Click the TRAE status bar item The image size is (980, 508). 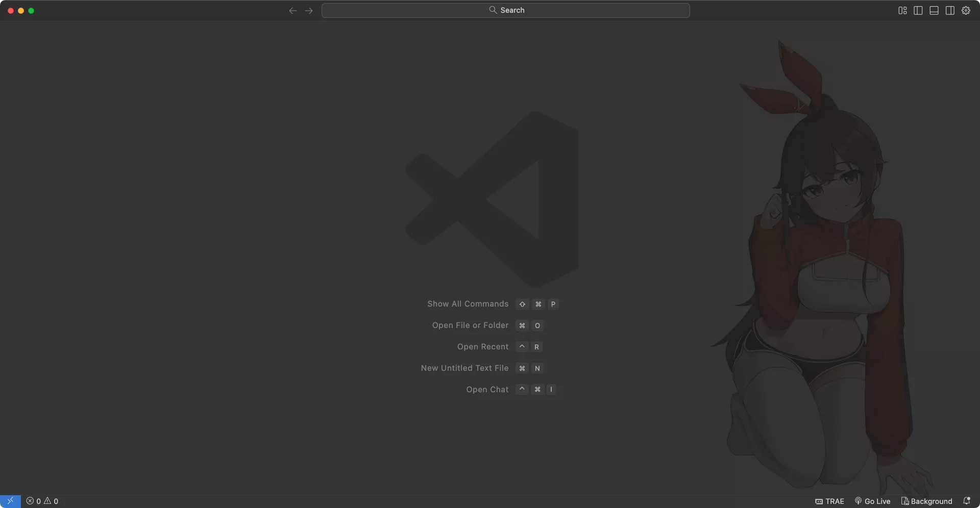tap(829, 501)
